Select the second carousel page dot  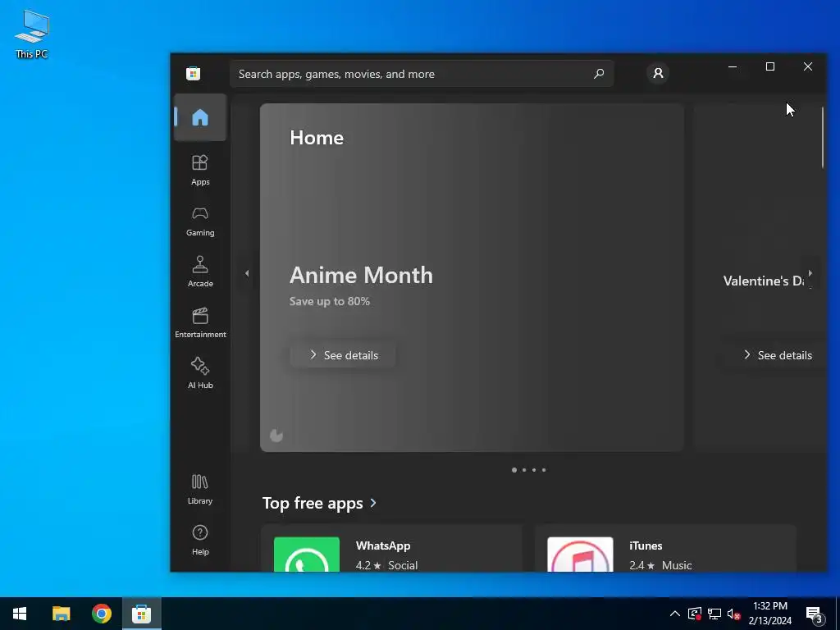point(524,470)
